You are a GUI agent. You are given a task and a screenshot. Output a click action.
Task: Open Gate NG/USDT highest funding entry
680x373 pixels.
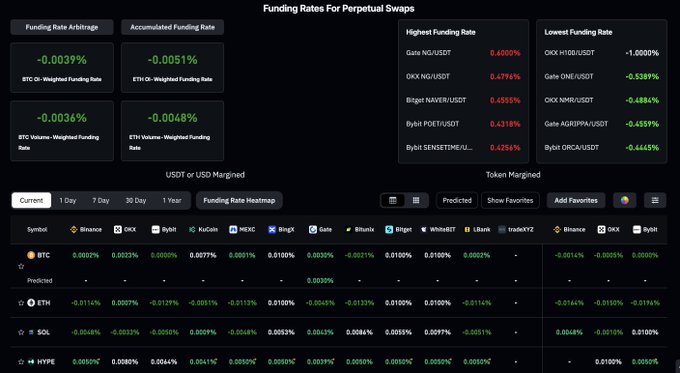[x=463, y=53]
